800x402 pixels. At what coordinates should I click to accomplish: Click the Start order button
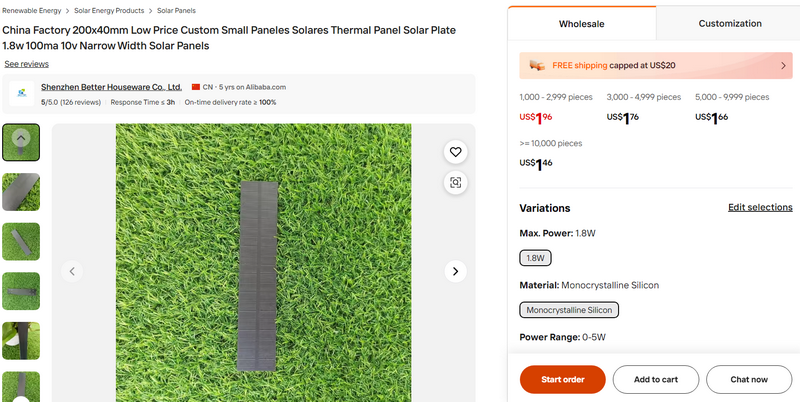click(562, 379)
